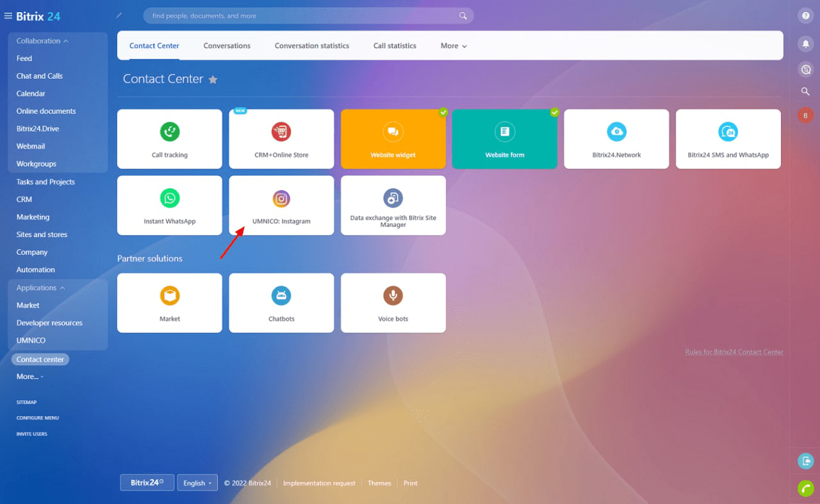Star Contact Center as a favorite
This screenshot has width=820, height=504.
coord(213,80)
